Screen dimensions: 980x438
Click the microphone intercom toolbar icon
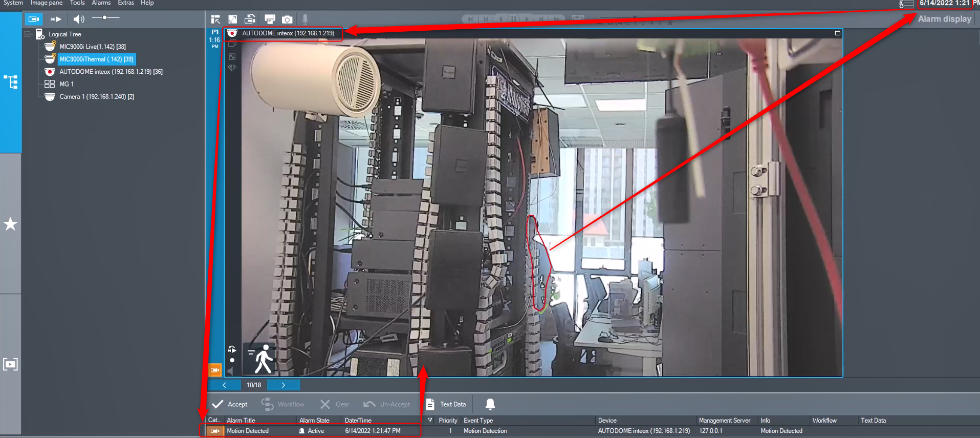pos(305,19)
